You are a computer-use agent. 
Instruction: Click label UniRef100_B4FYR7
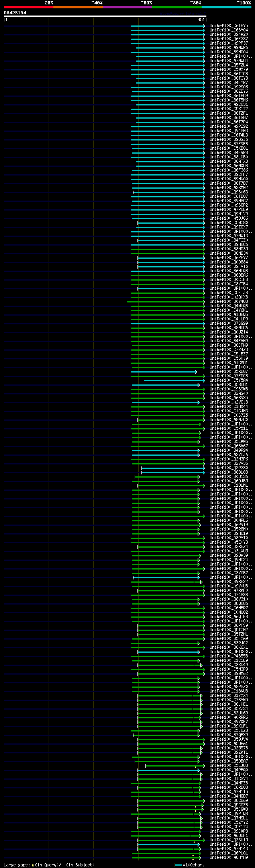coord(229,82)
